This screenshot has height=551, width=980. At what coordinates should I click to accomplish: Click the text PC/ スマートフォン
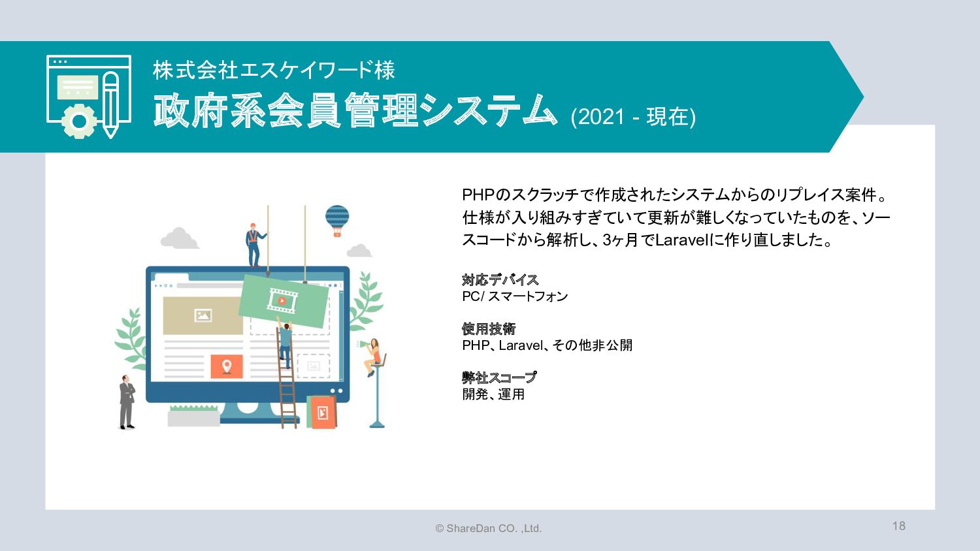[515, 296]
